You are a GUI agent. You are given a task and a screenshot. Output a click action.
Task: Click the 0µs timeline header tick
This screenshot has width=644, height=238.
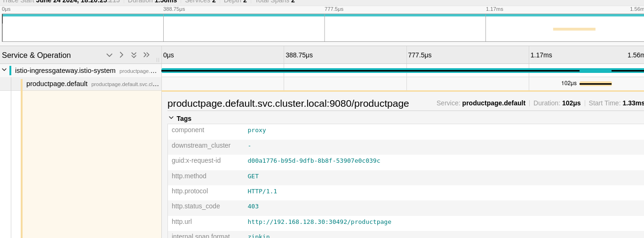(168, 55)
